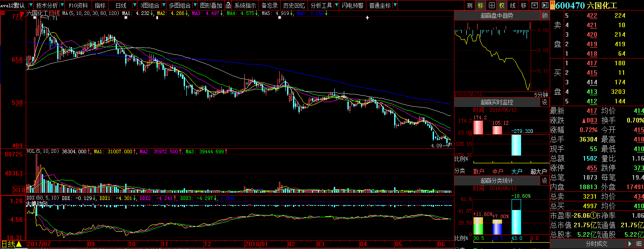Click the 设 settings button on 超赢实时监控

545,103
